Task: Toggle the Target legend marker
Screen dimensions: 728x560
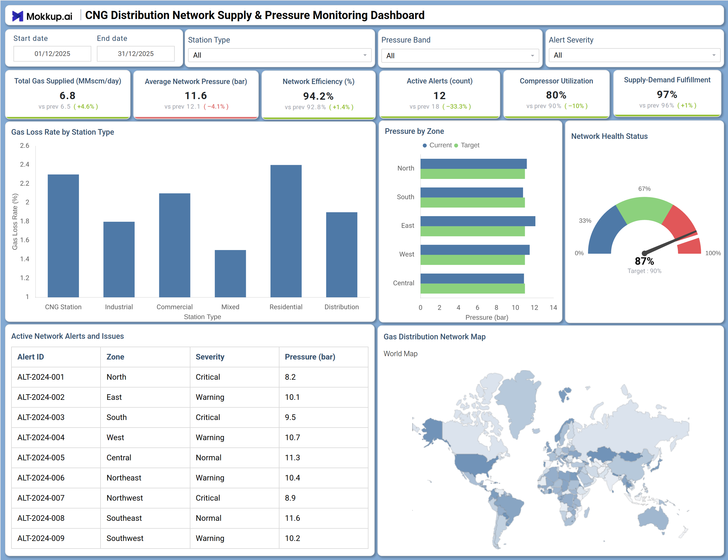Action: click(456, 145)
